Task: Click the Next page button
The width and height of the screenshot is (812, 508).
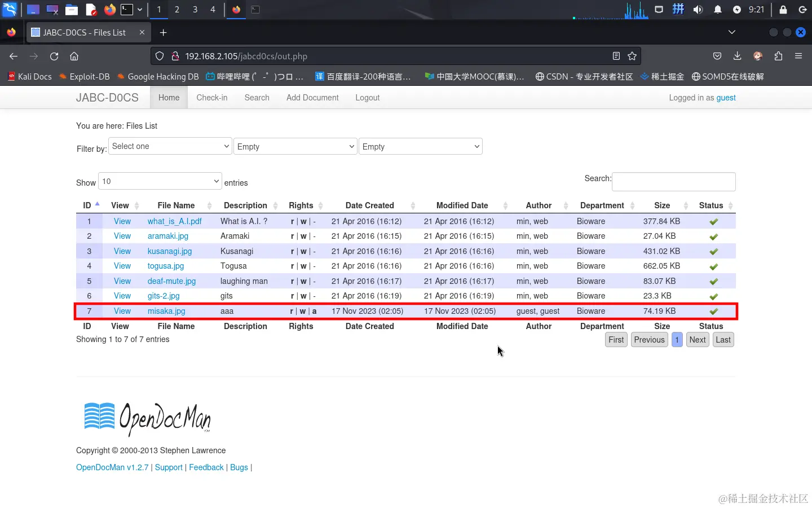Action: click(698, 340)
